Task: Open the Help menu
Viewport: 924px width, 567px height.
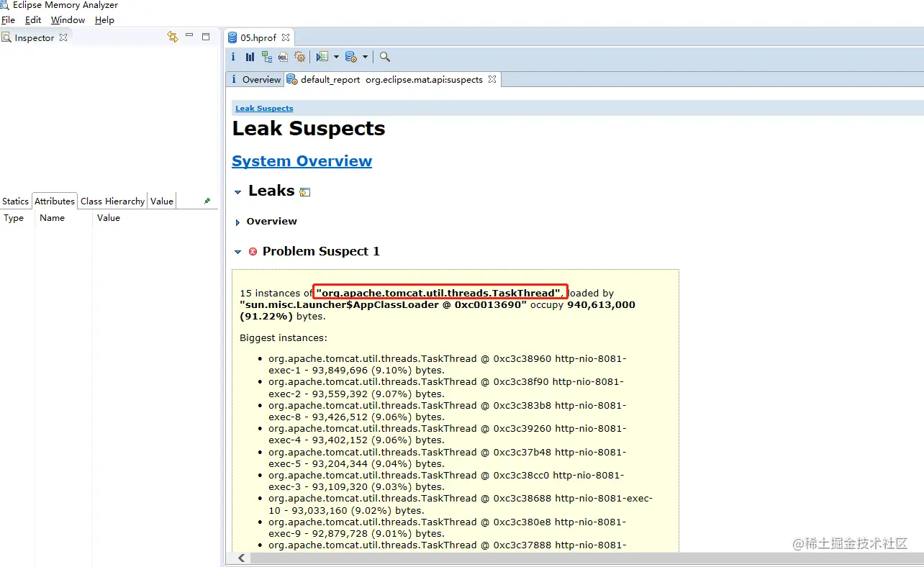Action: click(x=104, y=20)
